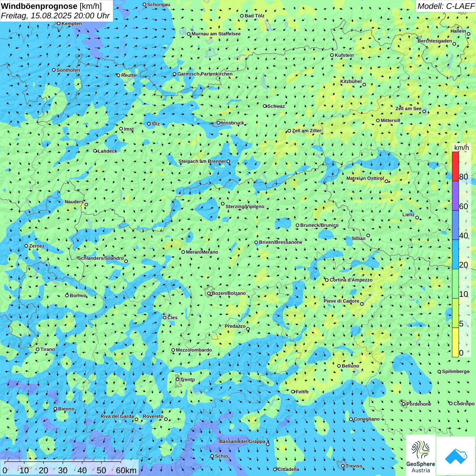Click the 'Murnau am Staffelsee' label
Image resolution: width=476 pixels, height=476 pixels.
216,34
